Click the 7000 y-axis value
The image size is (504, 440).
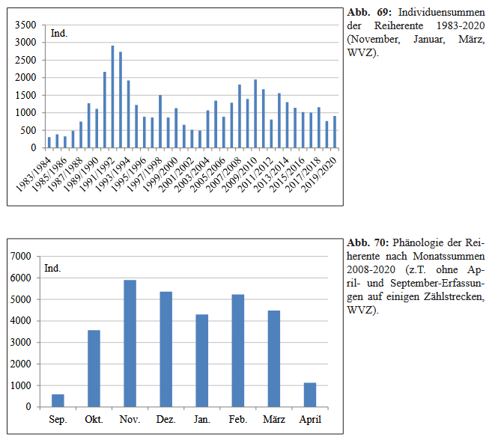point(23,257)
